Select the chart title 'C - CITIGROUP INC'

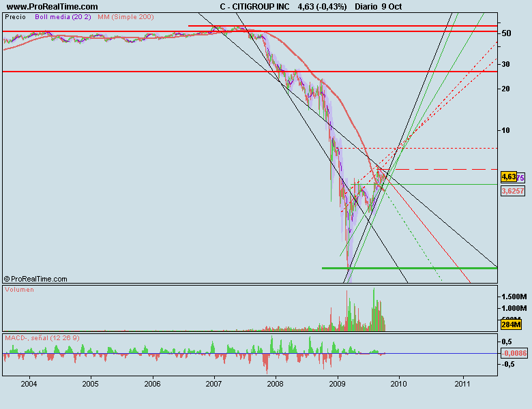coord(254,6)
